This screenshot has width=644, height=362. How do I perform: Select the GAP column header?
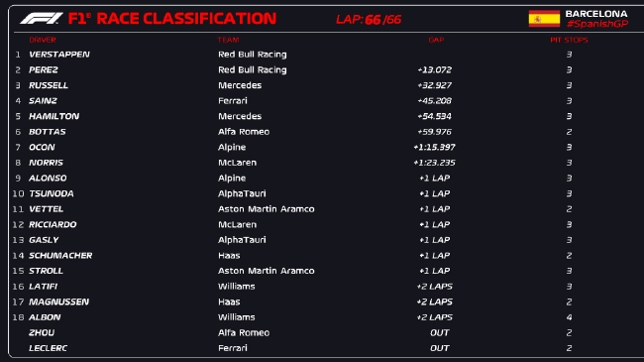pos(436,40)
